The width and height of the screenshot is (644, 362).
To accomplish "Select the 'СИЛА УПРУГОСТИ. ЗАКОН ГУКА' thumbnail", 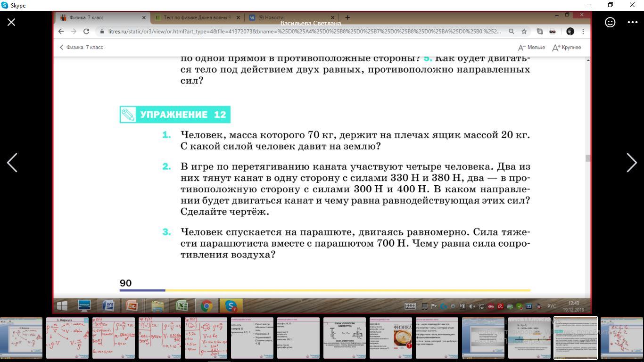I will [x=344, y=338].
